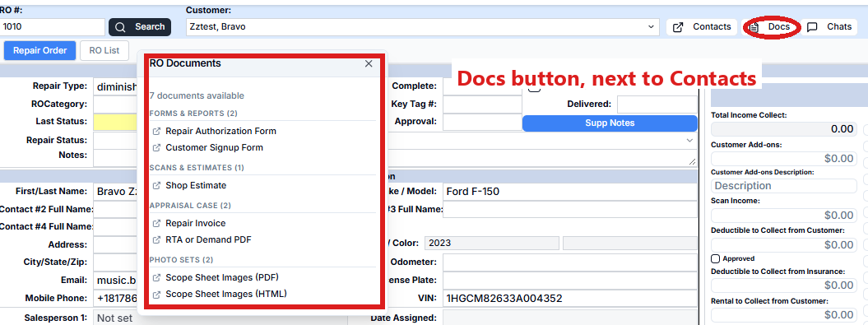This screenshot has width=868, height=325.
Task: Click the Date Assigned field
Action: tap(569, 318)
